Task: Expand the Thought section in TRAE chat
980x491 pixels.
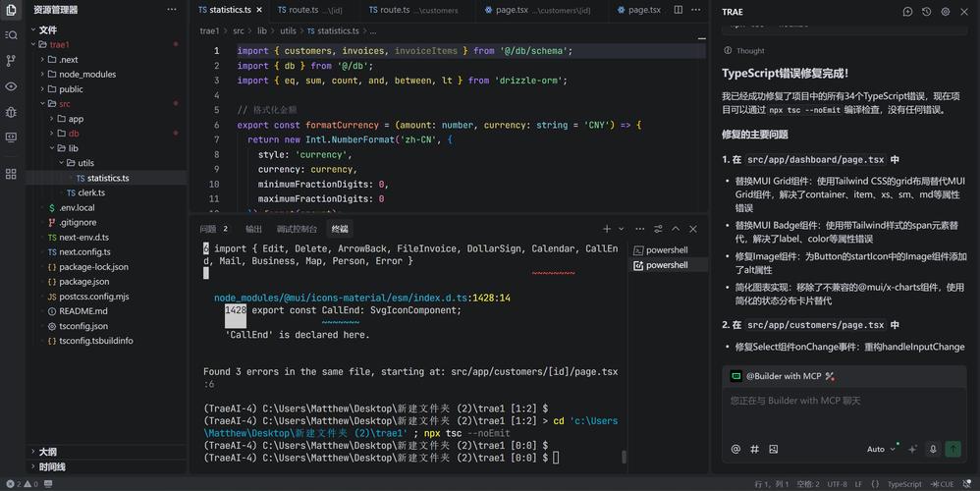Action: coord(743,51)
